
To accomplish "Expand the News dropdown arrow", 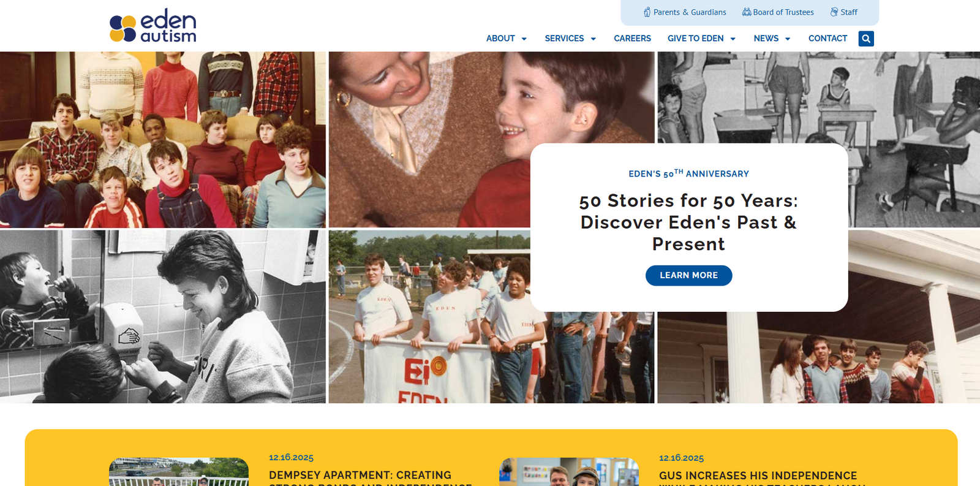I will [x=788, y=39].
